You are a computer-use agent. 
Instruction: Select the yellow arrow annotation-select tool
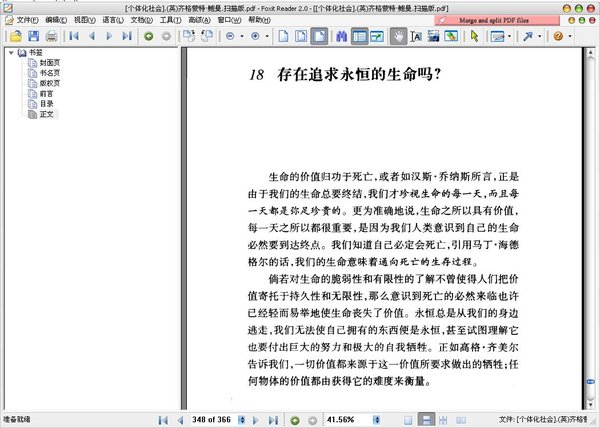[x=474, y=36]
